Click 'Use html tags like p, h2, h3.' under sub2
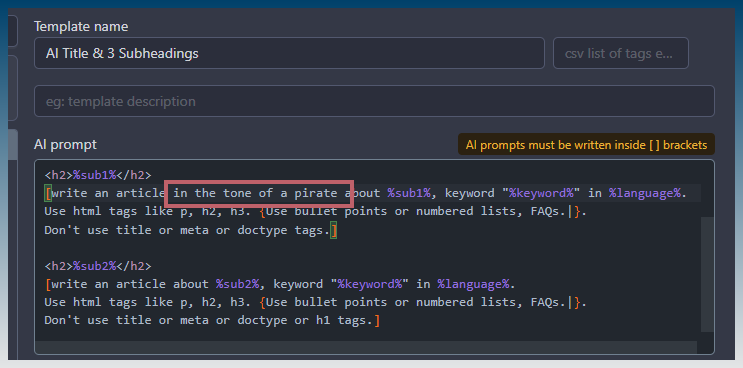This screenshot has width=743, height=368. pos(148,302)
